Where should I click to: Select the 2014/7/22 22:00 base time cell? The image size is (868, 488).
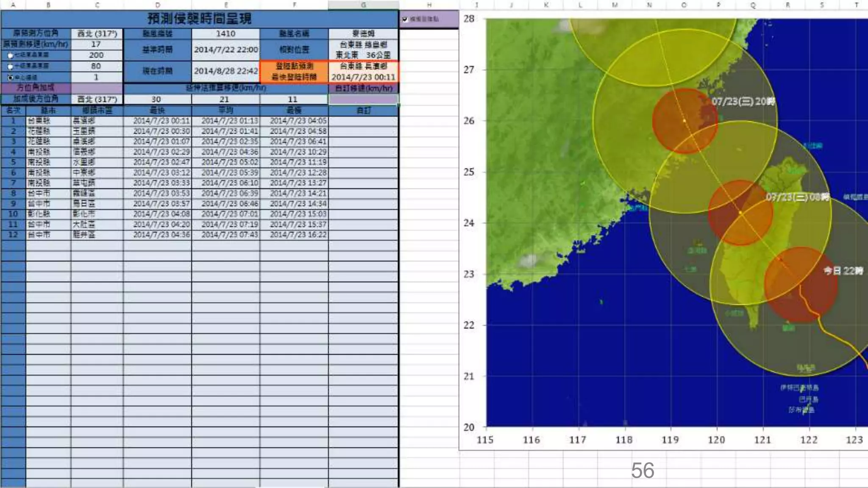225,50
